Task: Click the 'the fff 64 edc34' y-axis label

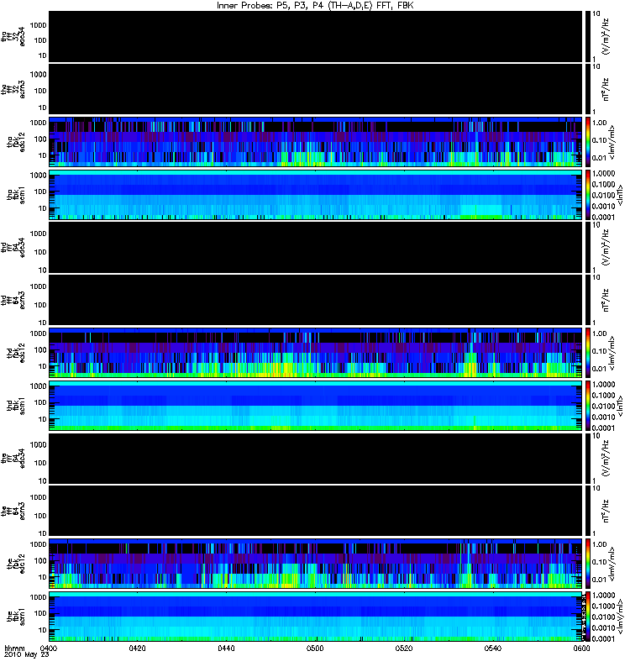Action: click(x=13, y=458)
